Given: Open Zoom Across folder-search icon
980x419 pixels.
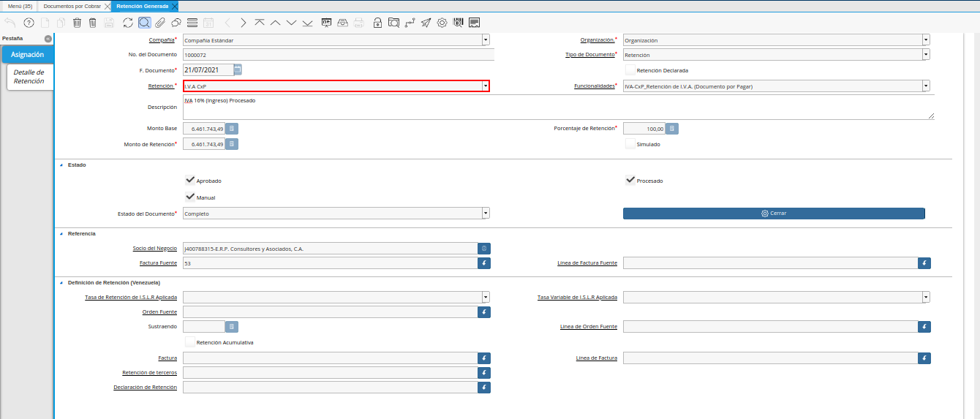Looking at the screenshot, I should [393, 23].
